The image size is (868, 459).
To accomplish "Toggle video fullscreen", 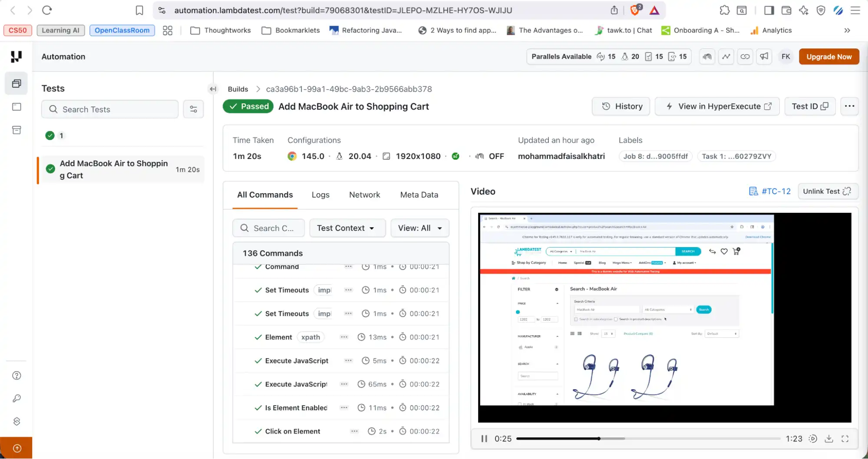I will coord(845,439).
